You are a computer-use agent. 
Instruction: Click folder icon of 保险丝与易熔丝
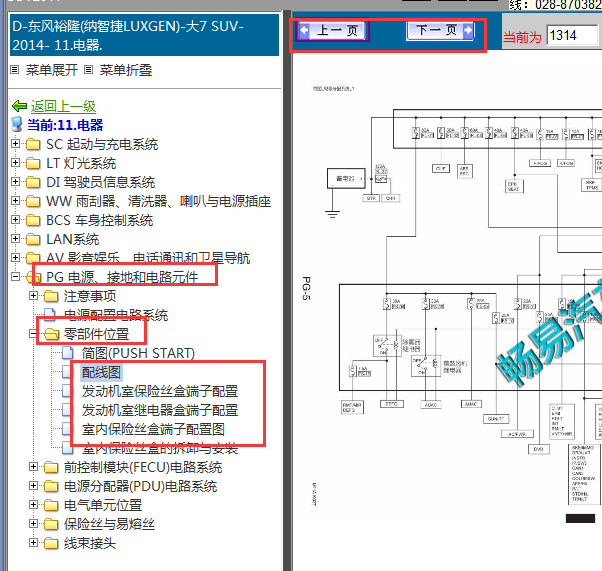point(51,524)
